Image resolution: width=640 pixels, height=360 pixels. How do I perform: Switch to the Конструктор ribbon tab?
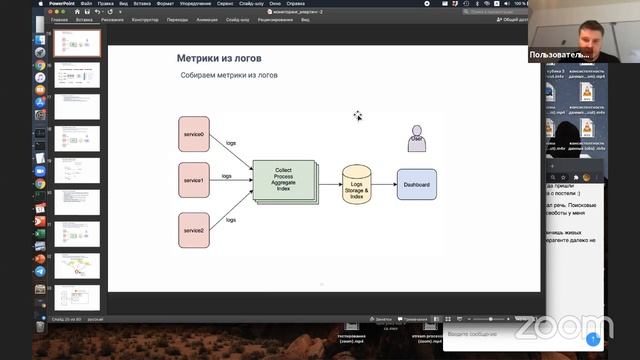click(145, 20)
